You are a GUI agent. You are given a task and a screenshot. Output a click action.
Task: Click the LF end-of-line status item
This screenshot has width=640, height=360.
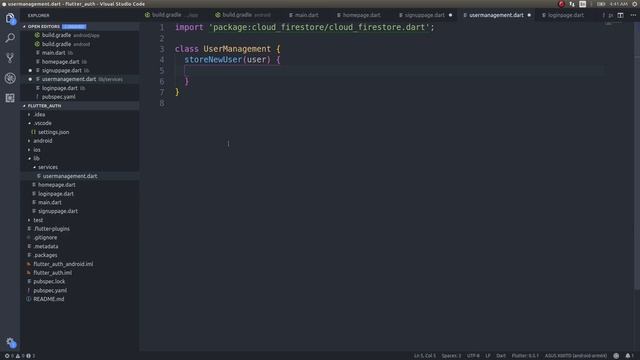(x=488, y=356)
